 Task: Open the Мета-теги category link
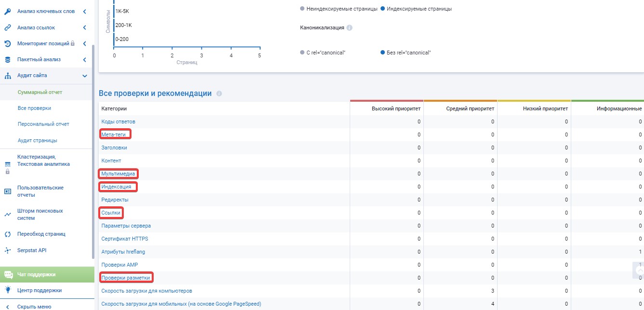pyautogui.click(x=115, y=135)
